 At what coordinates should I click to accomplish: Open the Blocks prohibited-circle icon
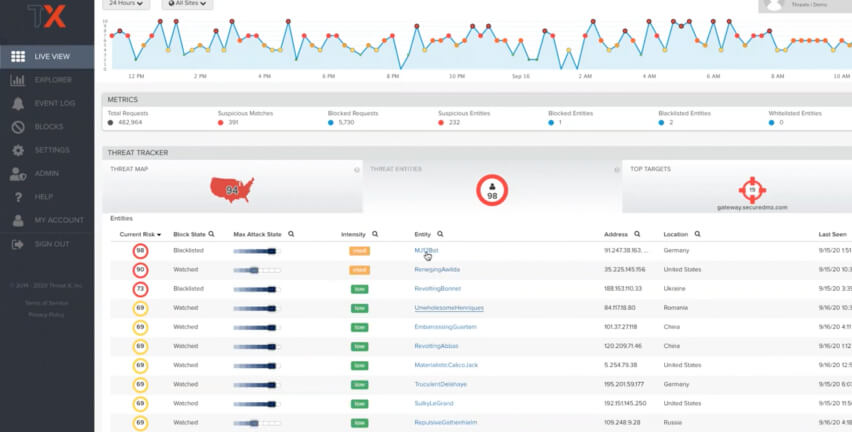coord(18,127)
